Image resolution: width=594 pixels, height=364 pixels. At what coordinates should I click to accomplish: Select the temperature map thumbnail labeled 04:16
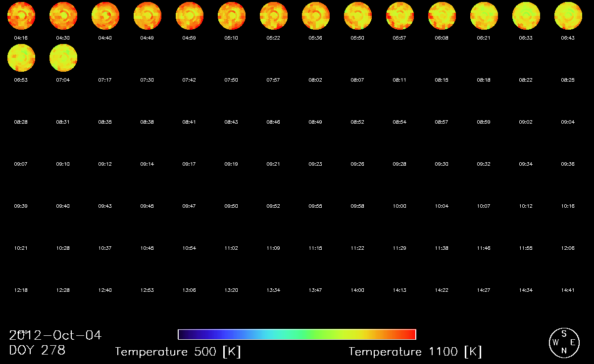click(x=21, y=16)
